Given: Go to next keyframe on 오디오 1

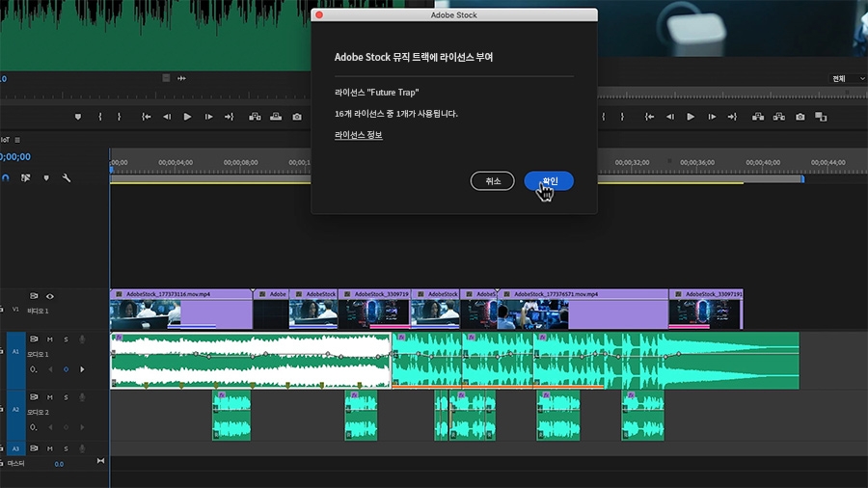Looking at the screenshot, I should [x=83, y=369].
